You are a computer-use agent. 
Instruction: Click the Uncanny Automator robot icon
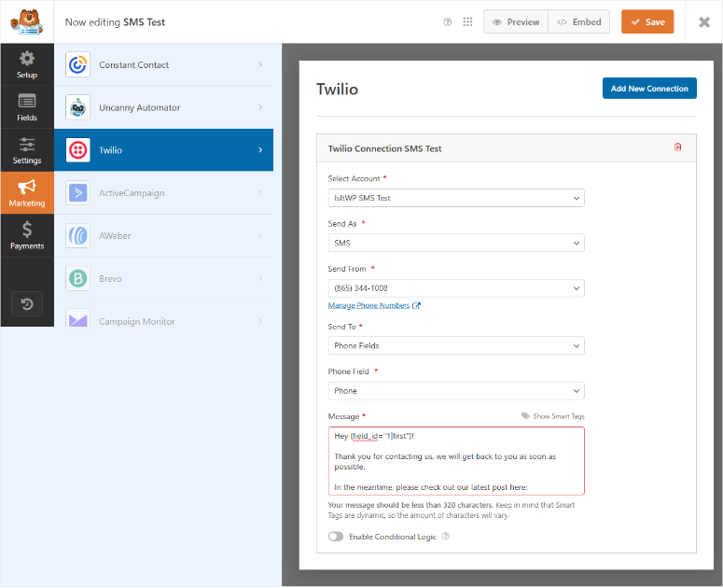click(x=77, y=107)
